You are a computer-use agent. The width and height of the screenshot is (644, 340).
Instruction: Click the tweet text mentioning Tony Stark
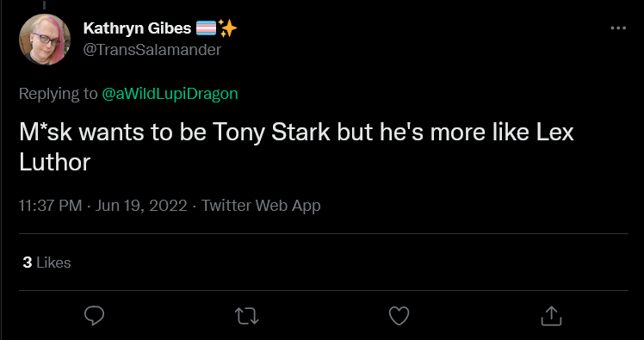(296, 147)
